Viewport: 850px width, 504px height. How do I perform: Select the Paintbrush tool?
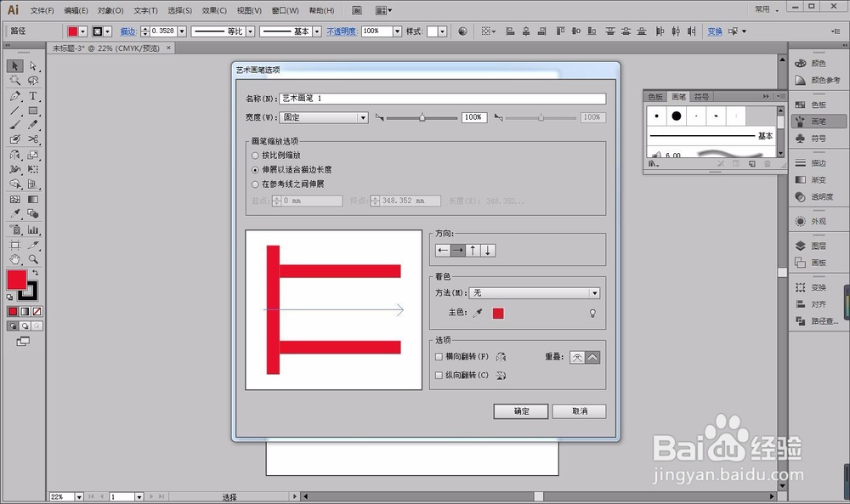pos(14,125)
